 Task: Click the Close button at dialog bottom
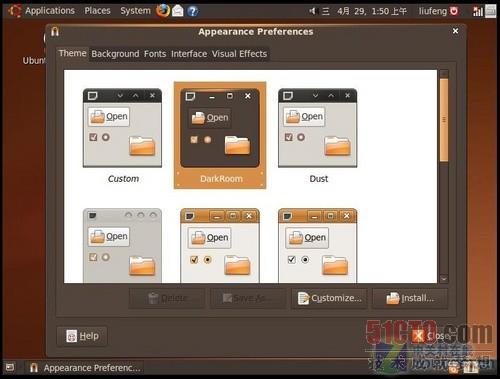[431, 336]
